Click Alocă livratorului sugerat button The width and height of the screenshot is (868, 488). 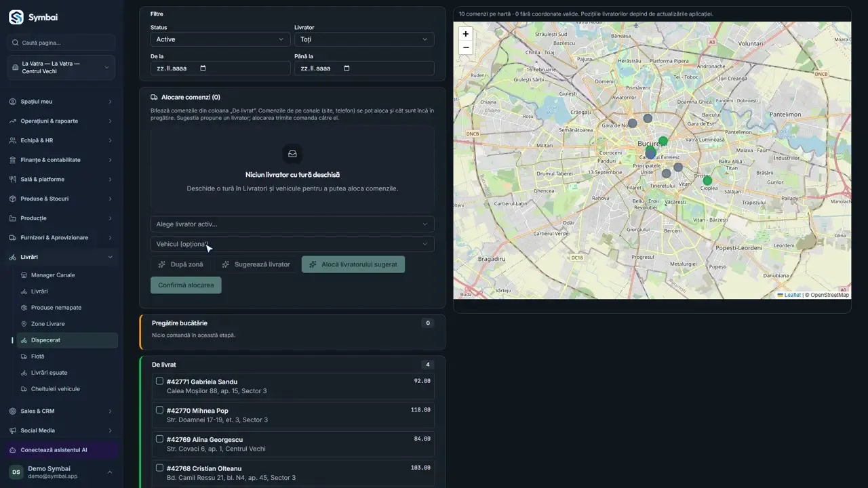(353, 264)
